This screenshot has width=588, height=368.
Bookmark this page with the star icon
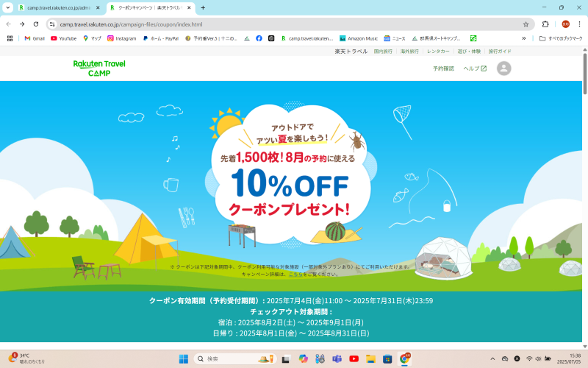pos(526,24)
